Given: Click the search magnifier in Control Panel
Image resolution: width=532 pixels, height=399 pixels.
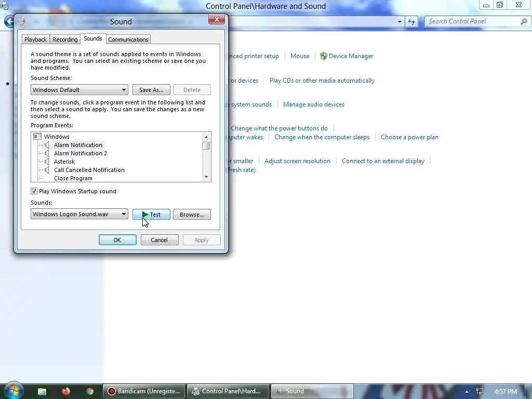Looking at the screenshot, I should [524, 21].
